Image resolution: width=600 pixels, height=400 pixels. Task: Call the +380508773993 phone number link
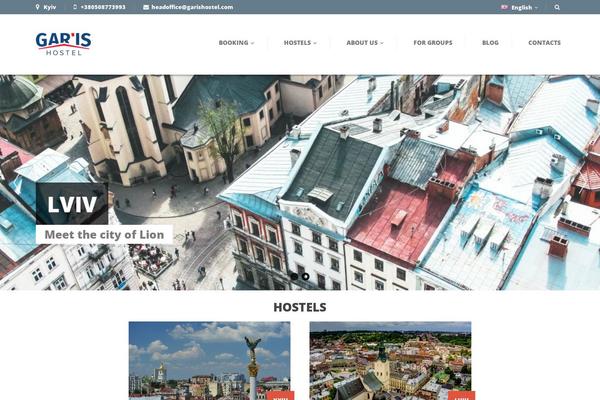103,7
